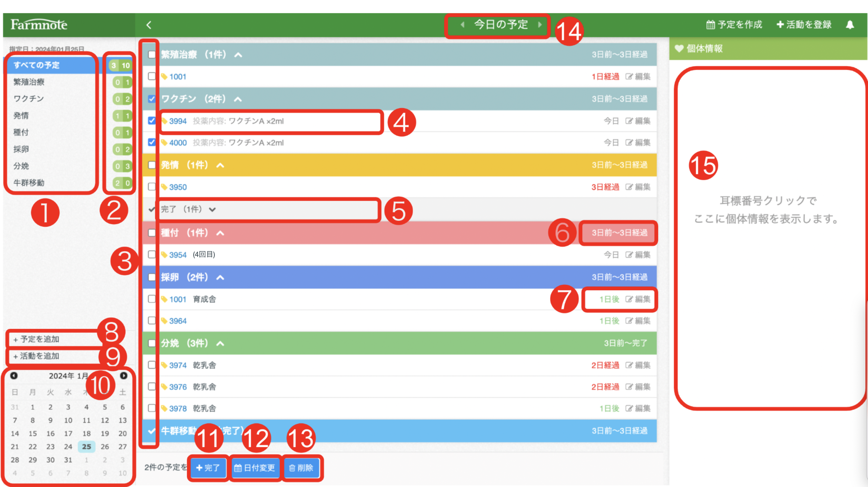The height and width of the screenshot is (487, 868).
Task: Select highlighted date 25 in calendar
Action: point(86,447)
